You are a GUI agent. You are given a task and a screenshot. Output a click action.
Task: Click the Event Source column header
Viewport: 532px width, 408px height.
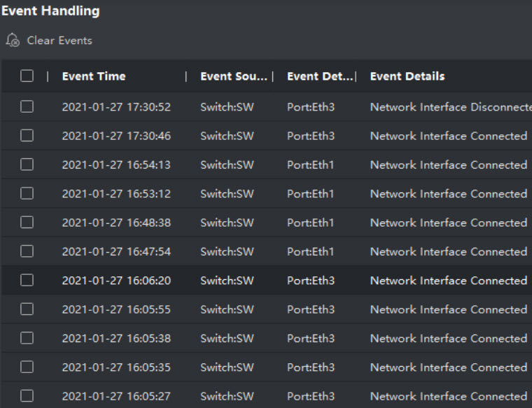[x=233, y=76]
